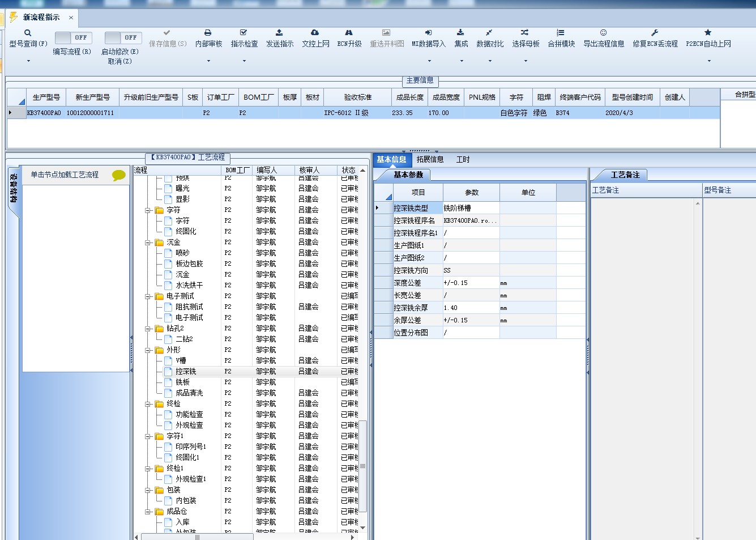Click the 合拼模块 list icon
756x540 pixels.
(561, 33)
